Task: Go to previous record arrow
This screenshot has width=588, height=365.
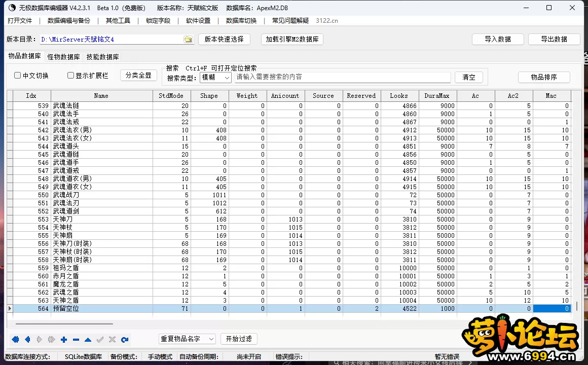Action: [x=27, y=339]
